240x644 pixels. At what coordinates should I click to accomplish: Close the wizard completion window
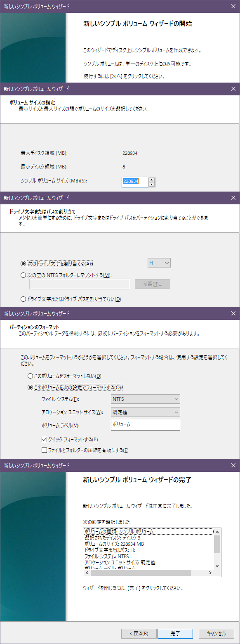tap(234, 465)
